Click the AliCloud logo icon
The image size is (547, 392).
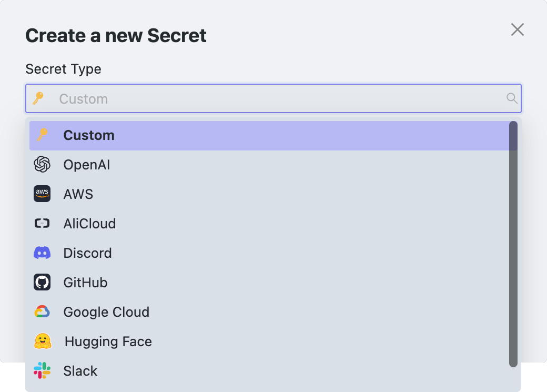tap(42, 224)
